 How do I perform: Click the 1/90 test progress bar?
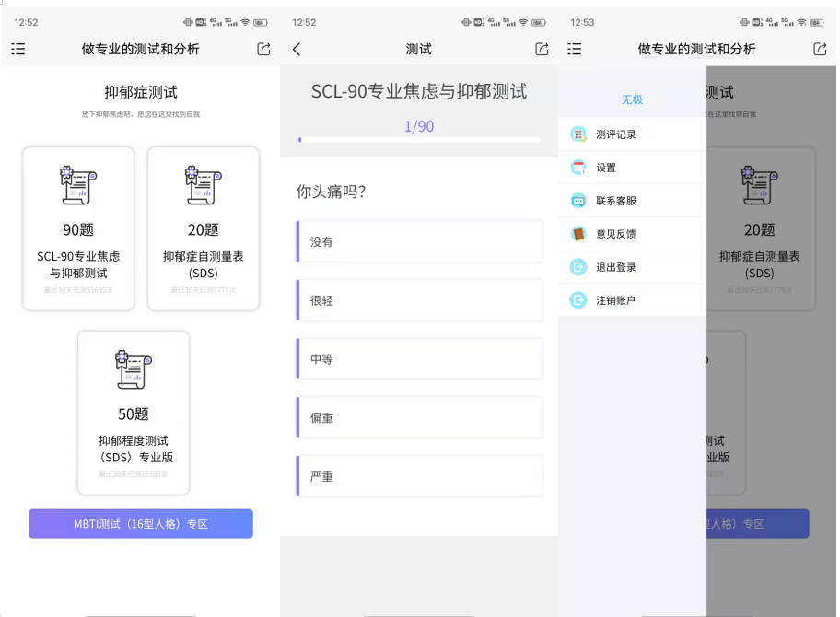(x=419, y=140)
